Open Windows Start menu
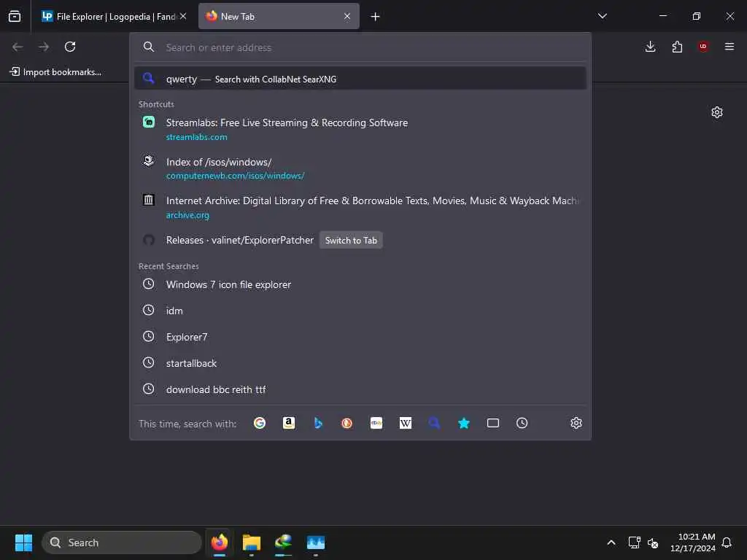This screenshot has width=747, height=560. [23, 542]
